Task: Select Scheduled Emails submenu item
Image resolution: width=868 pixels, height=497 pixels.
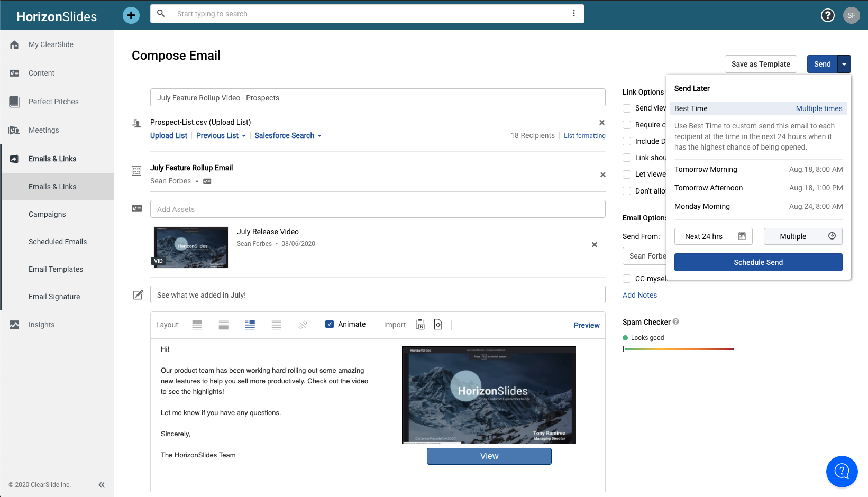Action: (58, 242)
